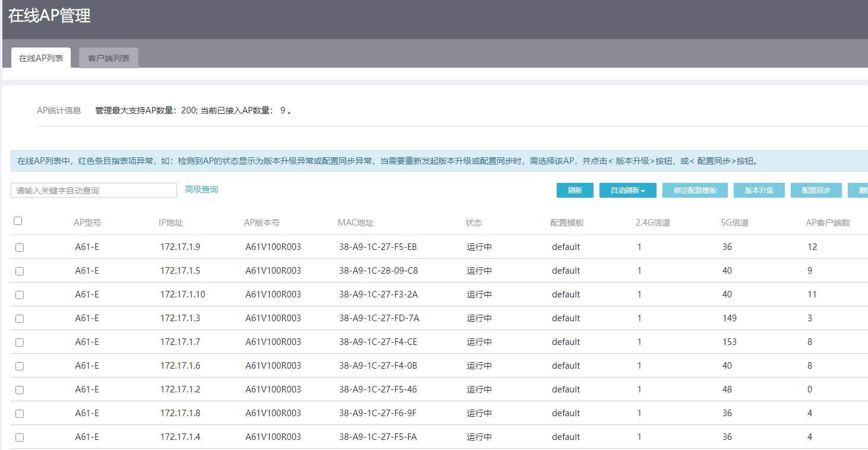Open the 自动刷新 dropdown
868x450 pixels.
click(627, 191)
